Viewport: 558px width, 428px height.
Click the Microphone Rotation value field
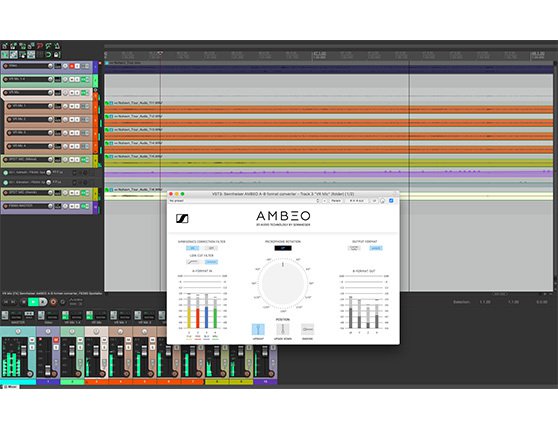pos(283,248)
